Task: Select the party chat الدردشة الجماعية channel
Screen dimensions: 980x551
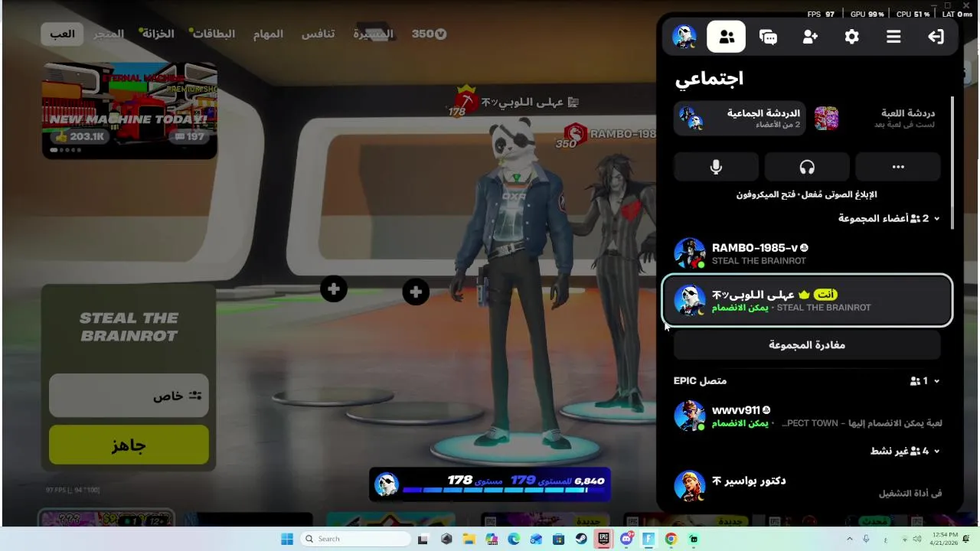Action: click(x=740, y=119)
